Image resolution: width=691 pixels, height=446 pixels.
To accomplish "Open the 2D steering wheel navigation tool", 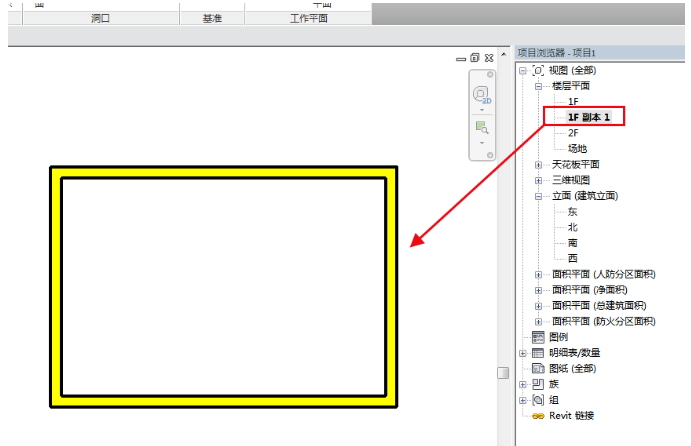I will click(481, 95).
